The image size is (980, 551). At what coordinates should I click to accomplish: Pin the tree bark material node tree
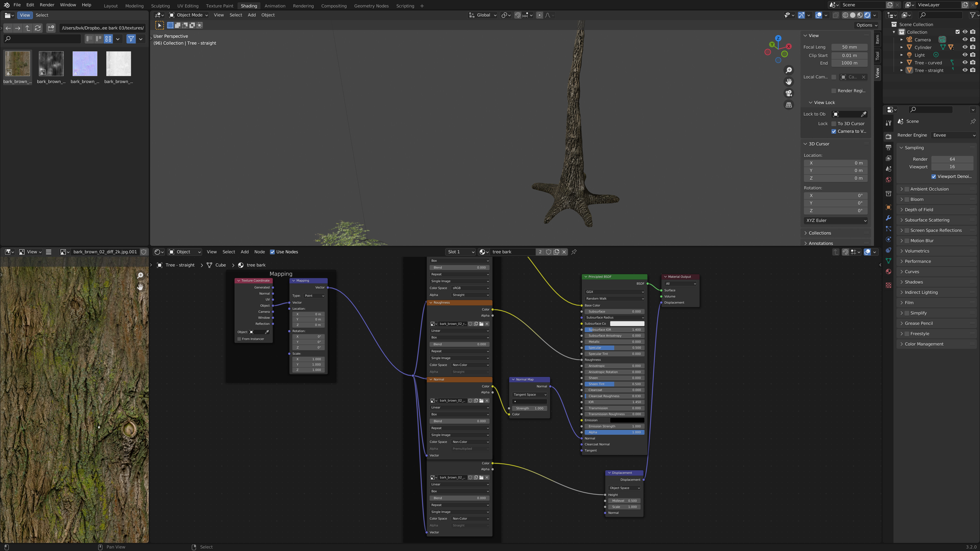click(574, 252)
